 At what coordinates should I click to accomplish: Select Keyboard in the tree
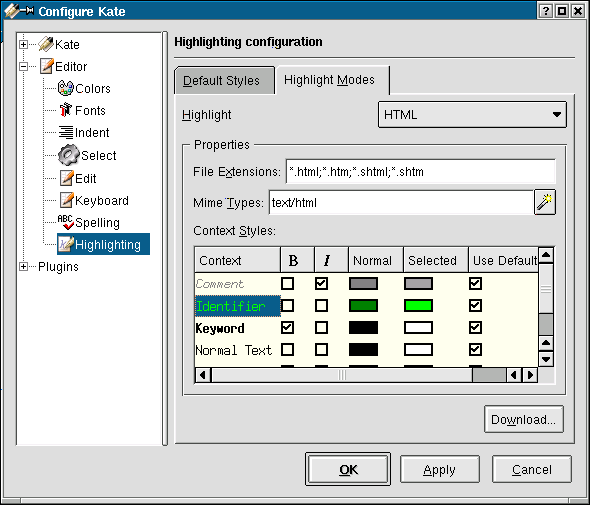(102, 201)
